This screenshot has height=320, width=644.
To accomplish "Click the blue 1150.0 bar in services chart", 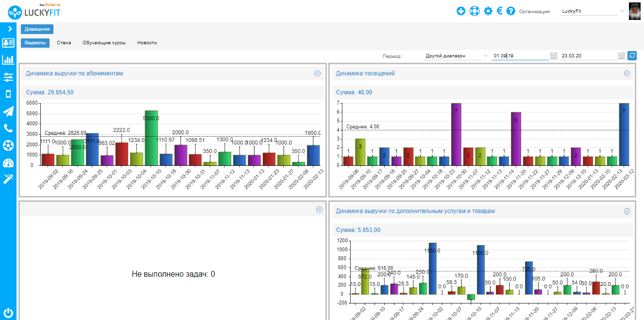I will pos(432,268).
